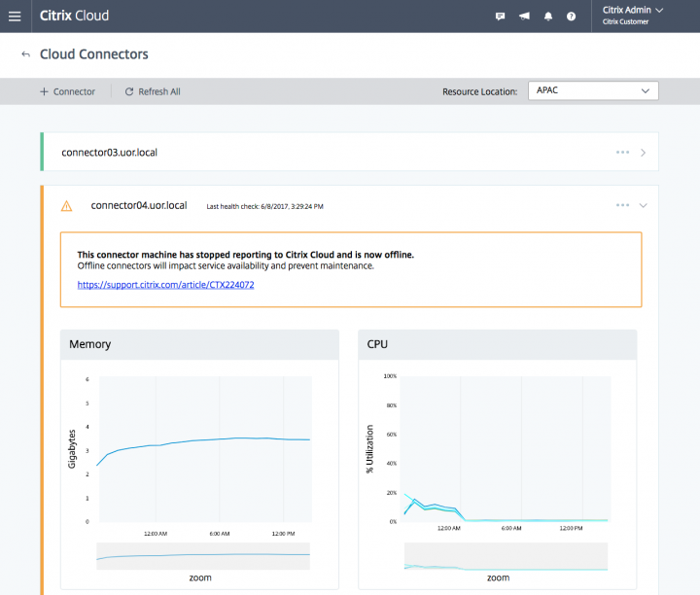This screenshot has width=700, height=595.
Task: Open the options ellipsis for connector04.uor.local
Action: coord(622,205)
